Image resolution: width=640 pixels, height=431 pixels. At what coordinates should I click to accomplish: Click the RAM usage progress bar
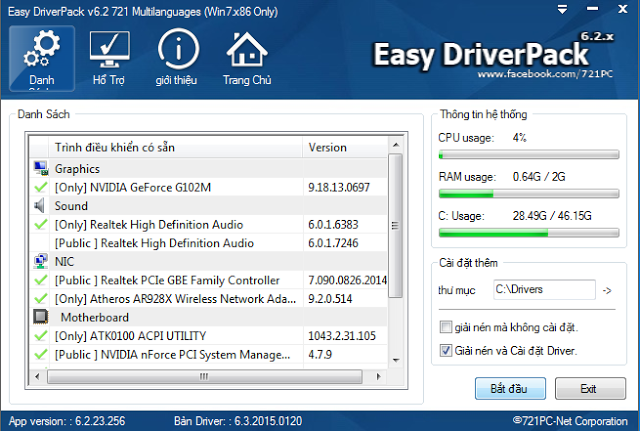[529, 194]
